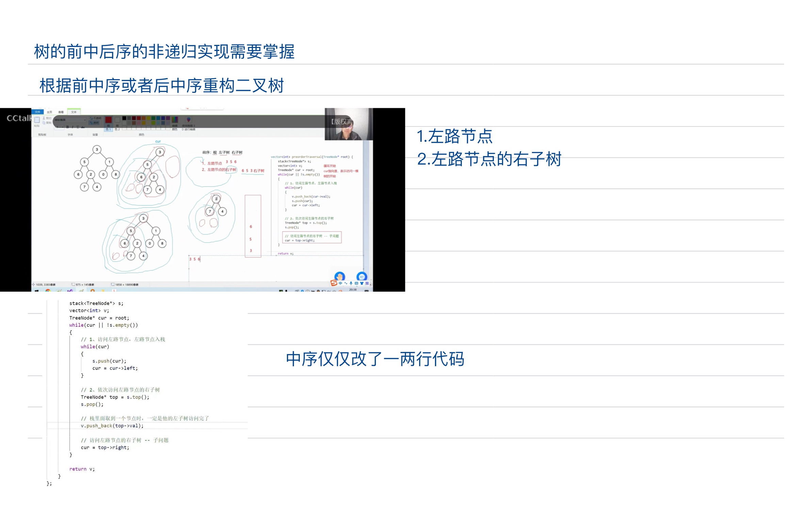Toggle Italic text formatting
The image size is (812, 507).
pos(72,127)
